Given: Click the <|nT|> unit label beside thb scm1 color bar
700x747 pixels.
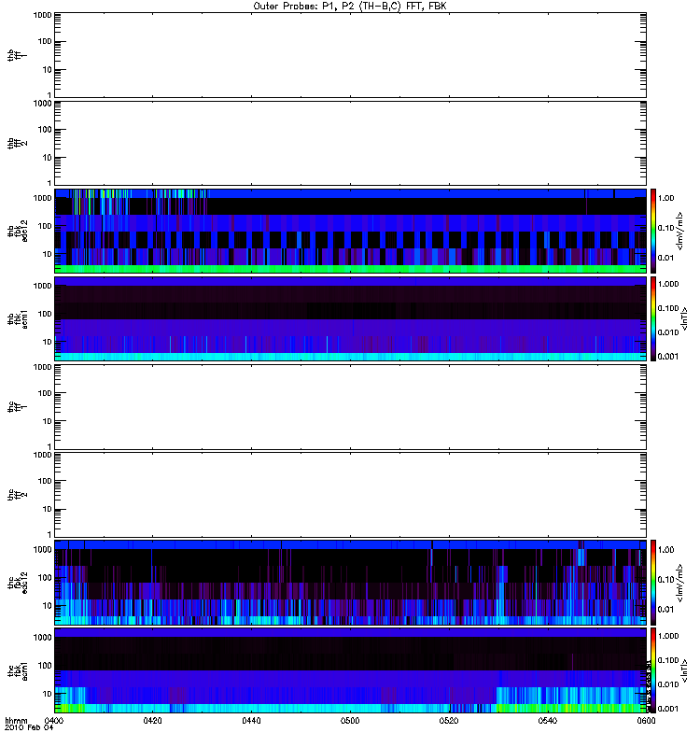Looking at the screenshot, I should [x=684, y=318].
